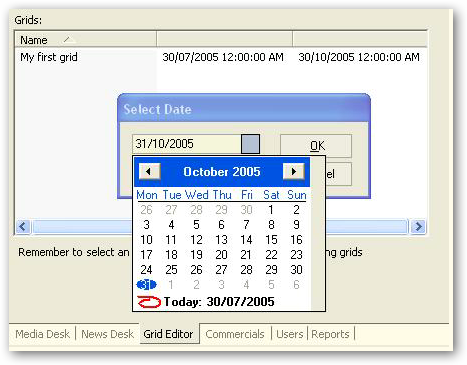Click the red circled Today marker
467x365 pixels.
(149, 302)
